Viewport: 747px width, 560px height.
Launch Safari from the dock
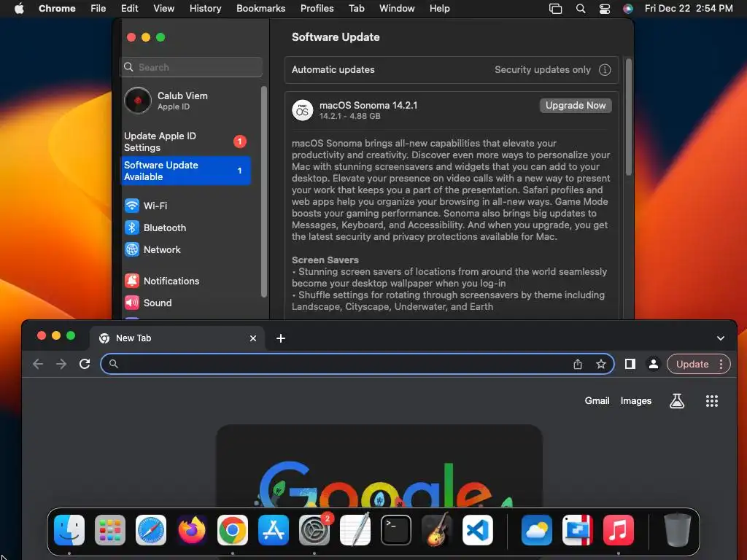click(151, 530)
